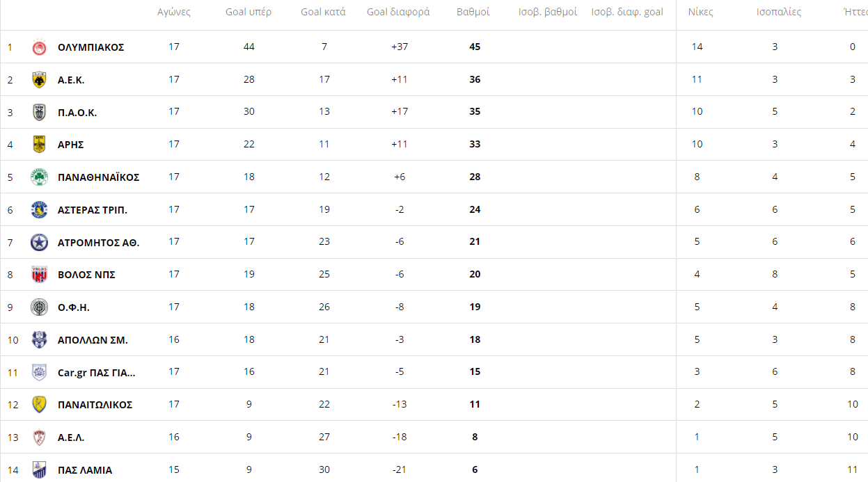Sort by the Βαθμοί column header
Screen dimensions: 868x482
pos(473,13)
